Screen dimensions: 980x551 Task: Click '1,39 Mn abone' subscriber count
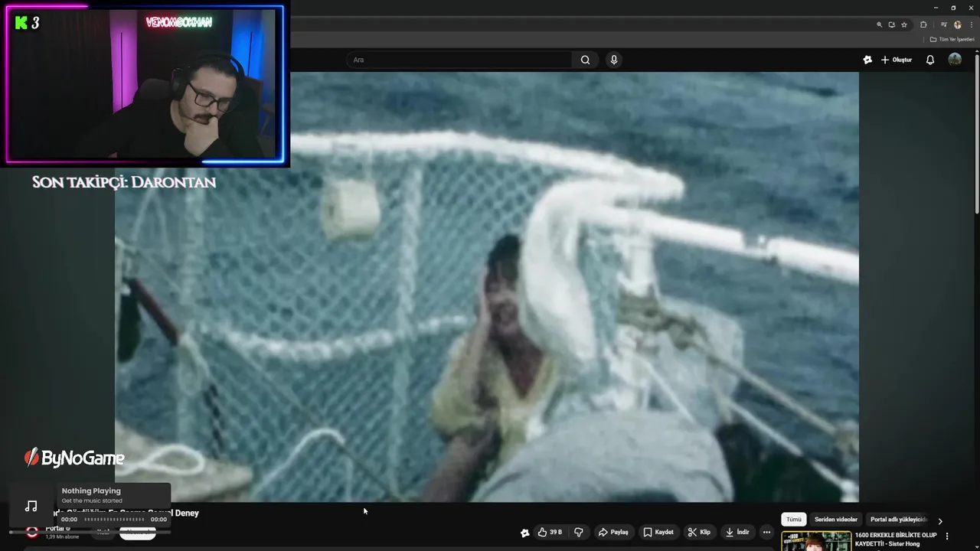pyautogui.click(x=62, y=537)
